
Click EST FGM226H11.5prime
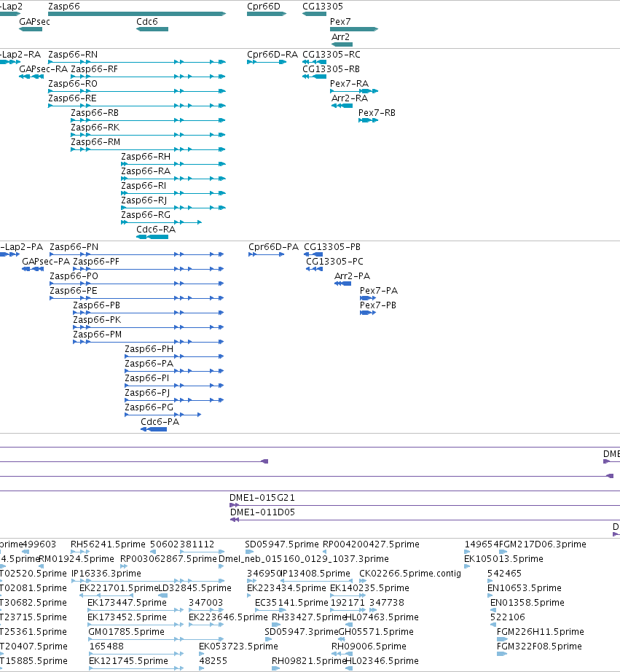541,632
